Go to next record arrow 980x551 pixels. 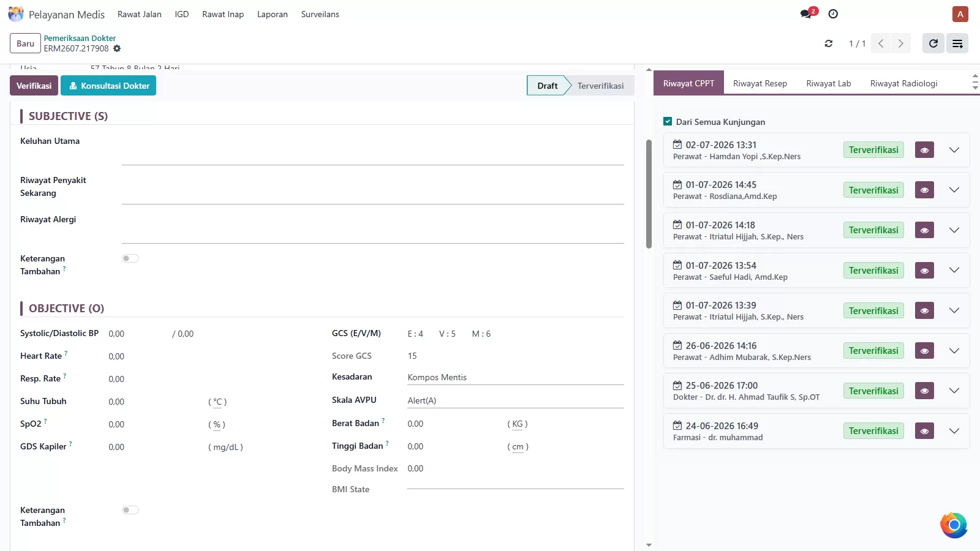click(900, 43)
